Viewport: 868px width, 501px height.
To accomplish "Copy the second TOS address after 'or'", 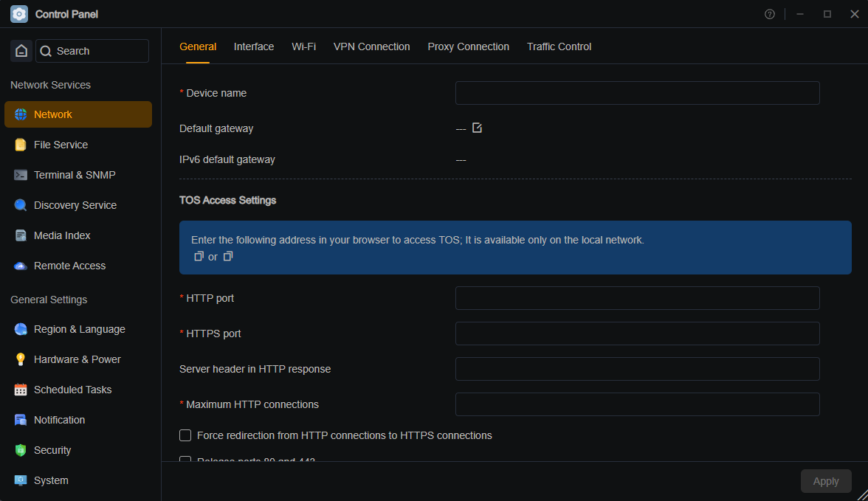I will (227, 256).
